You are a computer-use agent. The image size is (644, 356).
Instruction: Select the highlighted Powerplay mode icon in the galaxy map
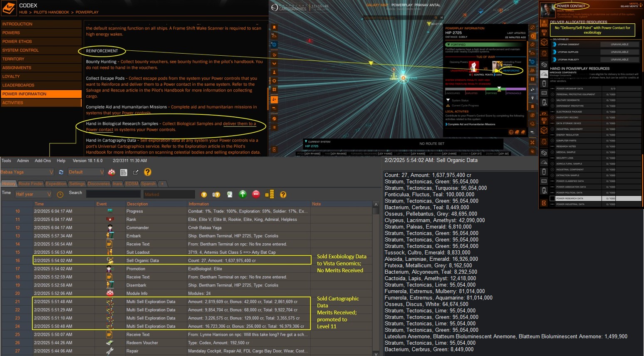274,99
